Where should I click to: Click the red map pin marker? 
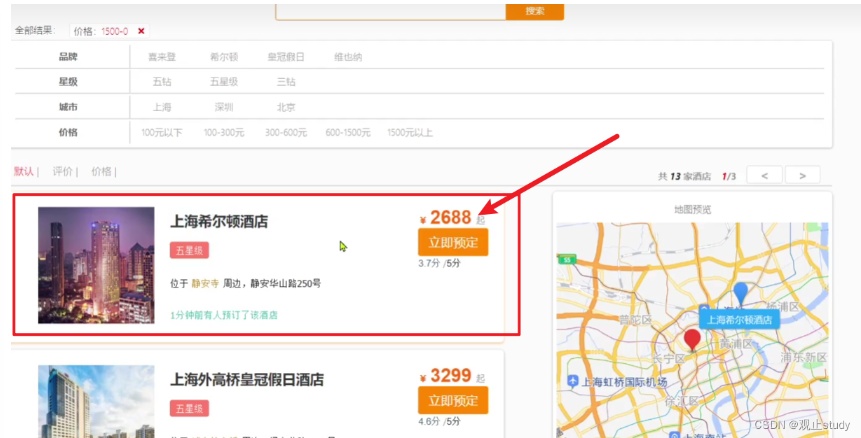point(692,339)
